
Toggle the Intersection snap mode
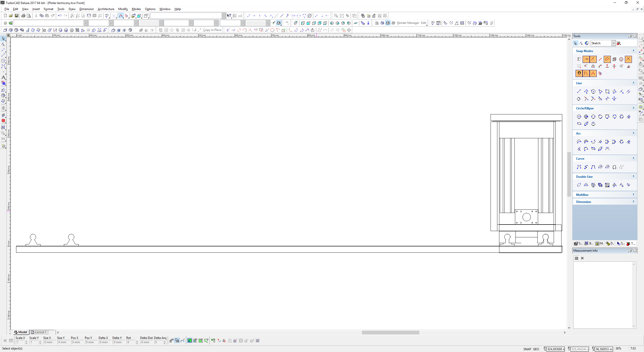628,59
